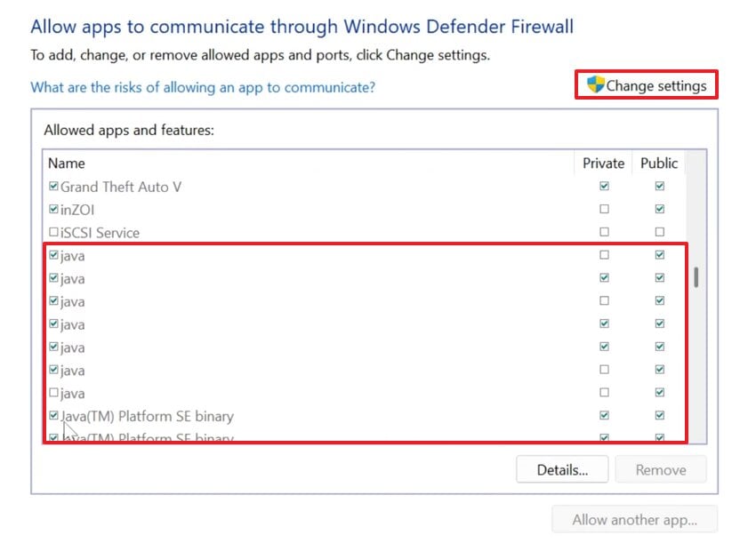Click the Remove button
This screenshot has height=551, width=756.
[661, 469]
